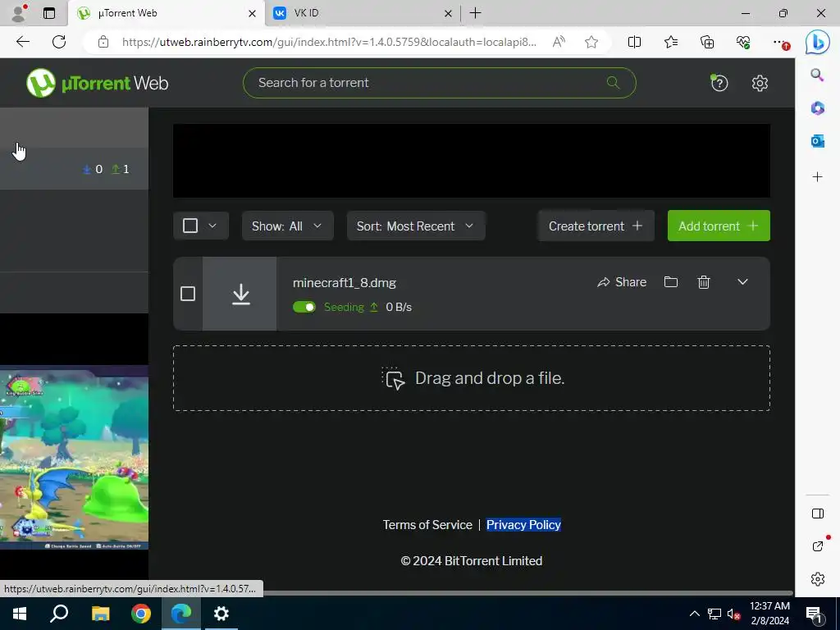The height and width of the screenshot is (630, 840).
Task: Click the Drag and drop a file area
Action: [x=472, y=378]
